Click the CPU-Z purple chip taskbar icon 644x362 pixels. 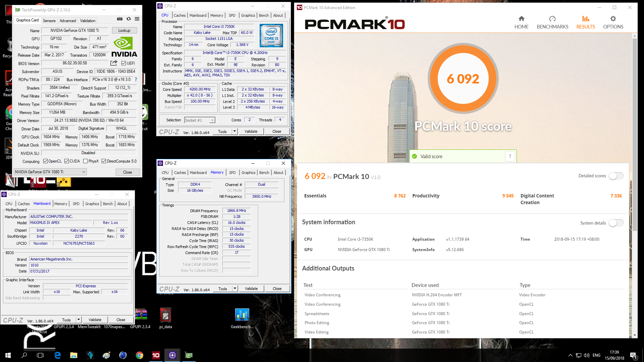click(x=172, y=355)
